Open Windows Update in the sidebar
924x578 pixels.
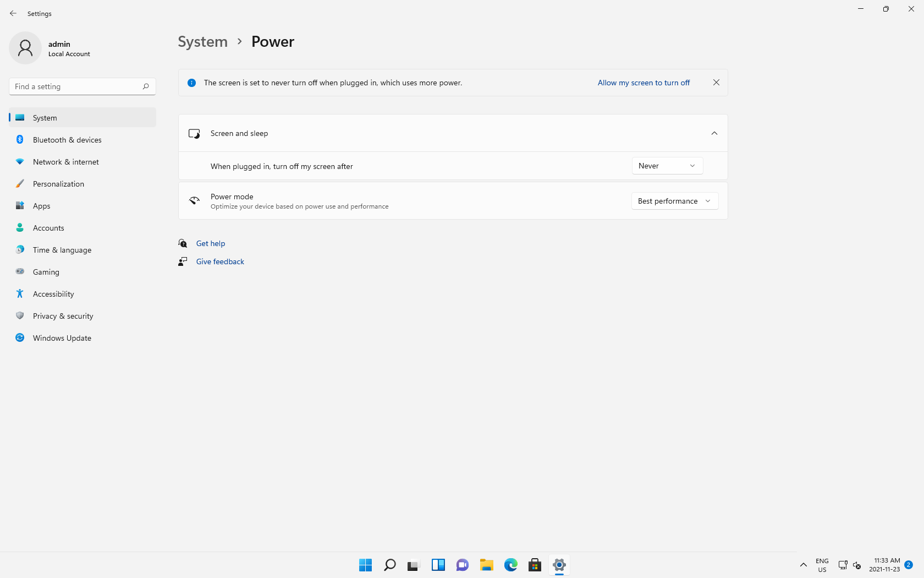(62, 338)
